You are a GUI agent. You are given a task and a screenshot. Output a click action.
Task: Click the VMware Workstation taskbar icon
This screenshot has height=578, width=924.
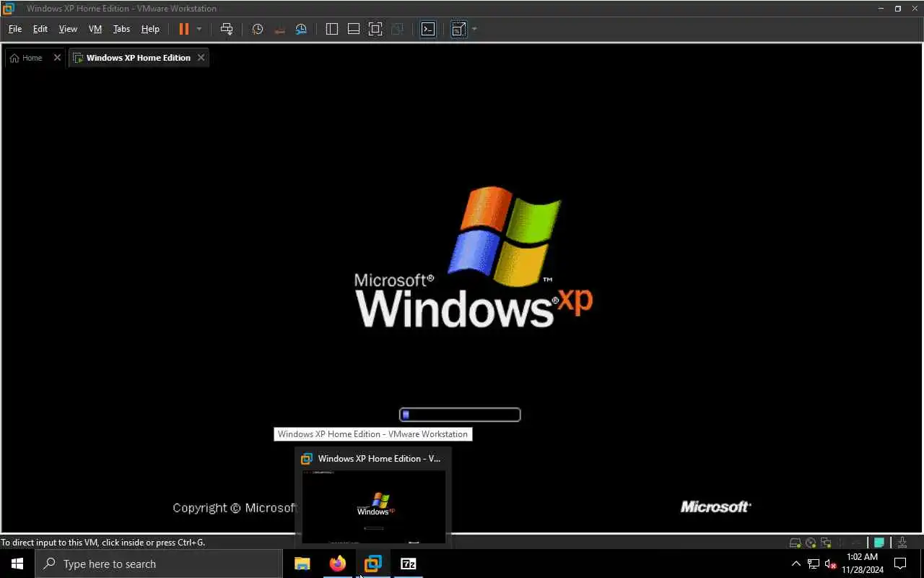pos(372,564)
